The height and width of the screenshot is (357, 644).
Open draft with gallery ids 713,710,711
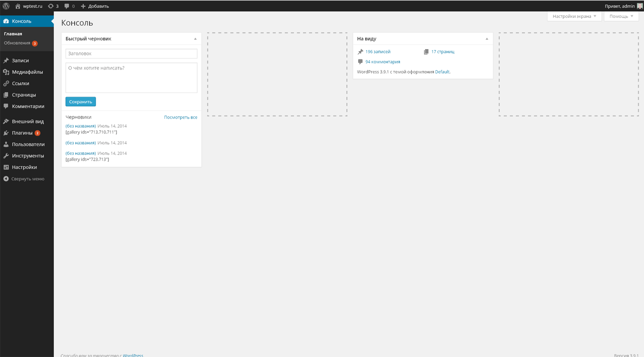[x=81, y=126]
